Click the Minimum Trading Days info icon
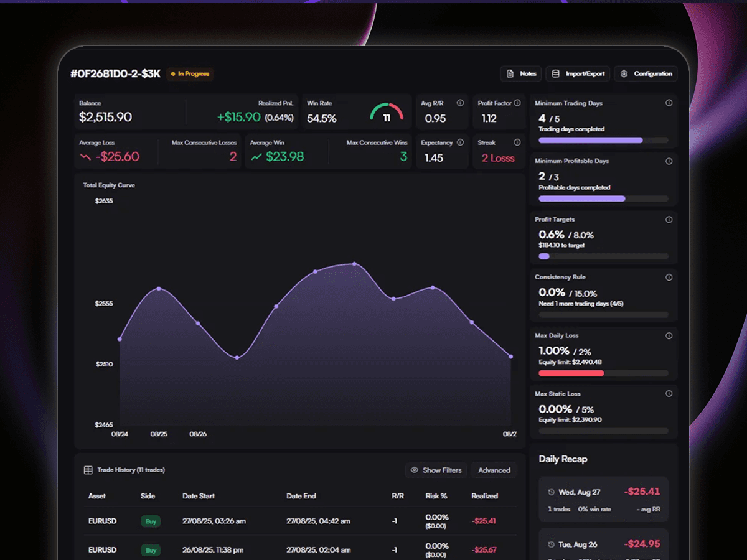747x560 pixels. click(x=669, y=103)
